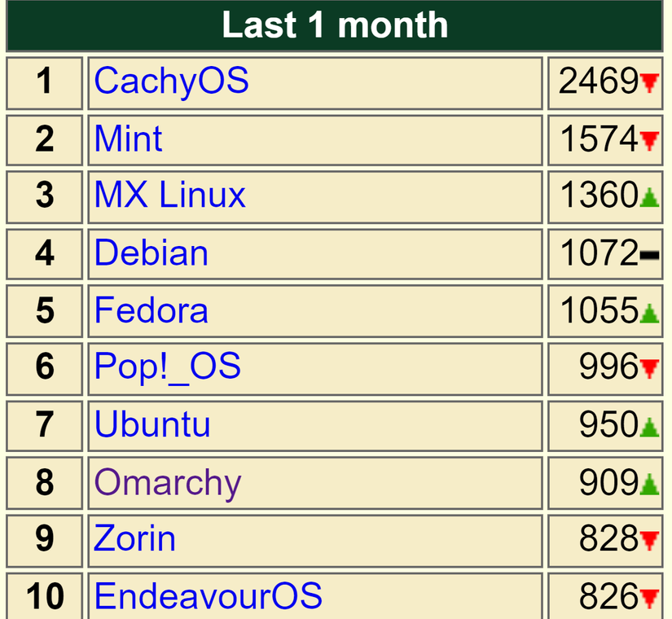Click rank number 9 cell

click(45, 541)
